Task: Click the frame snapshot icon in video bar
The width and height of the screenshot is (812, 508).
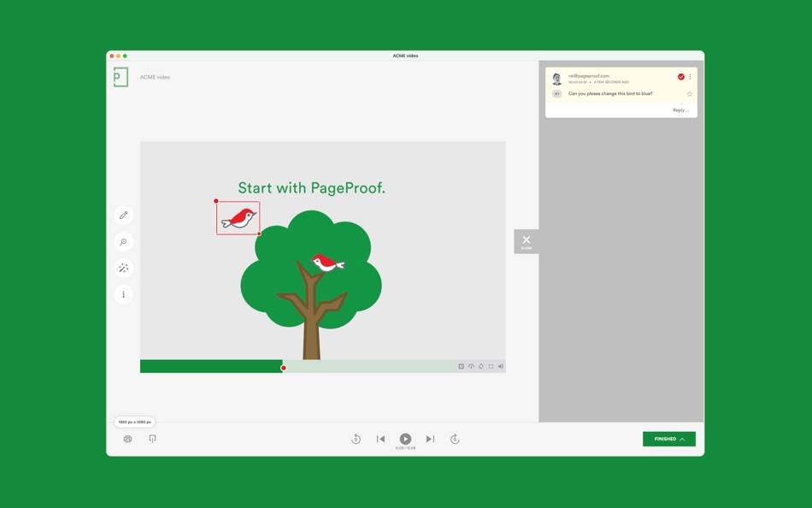Action: [461, 367]
